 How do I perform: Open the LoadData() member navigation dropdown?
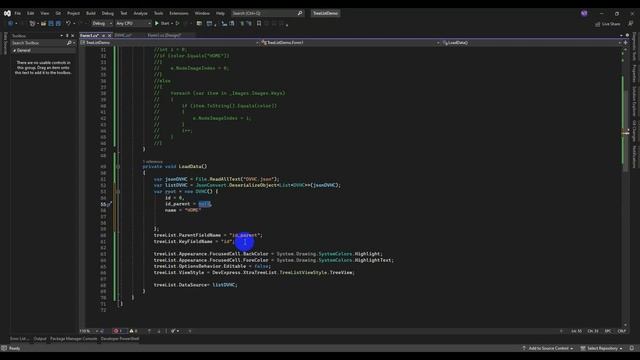[x=531, y=42]
